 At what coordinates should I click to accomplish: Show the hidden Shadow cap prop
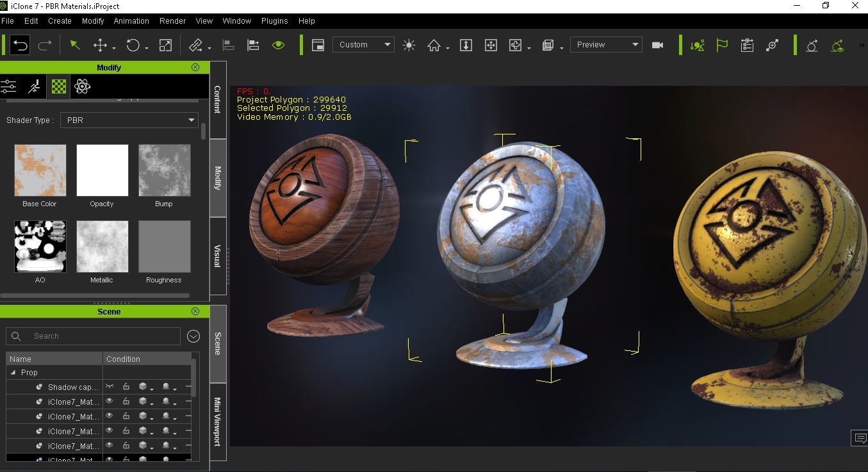click(110, 386)
